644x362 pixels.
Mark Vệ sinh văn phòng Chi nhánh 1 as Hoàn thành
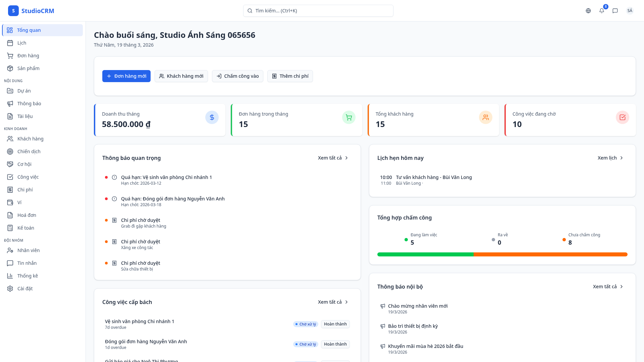tap(335, 324)
